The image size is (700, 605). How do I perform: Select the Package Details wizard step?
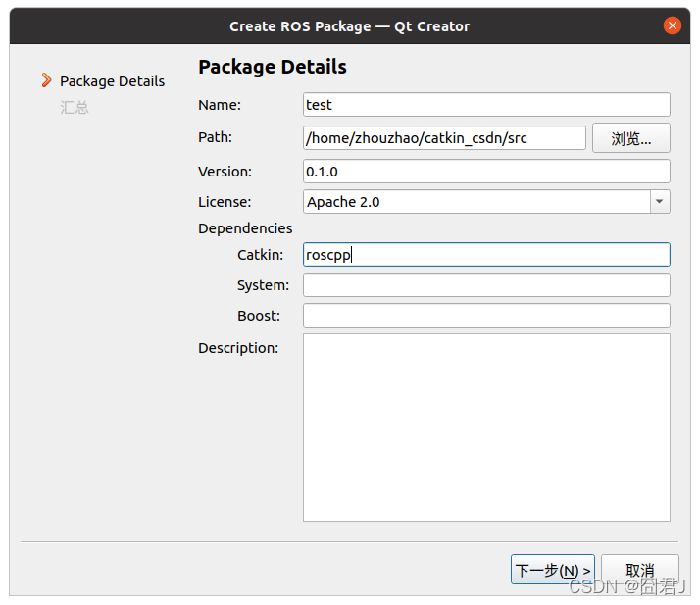(112, 81)
